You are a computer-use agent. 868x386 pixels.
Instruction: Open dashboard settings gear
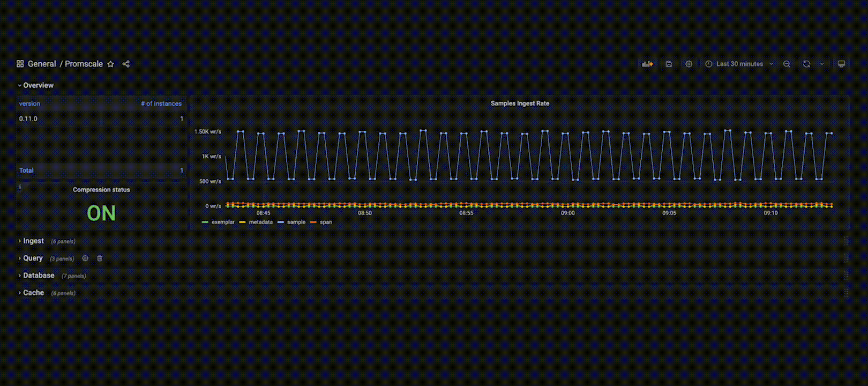(x=689, y=64)
